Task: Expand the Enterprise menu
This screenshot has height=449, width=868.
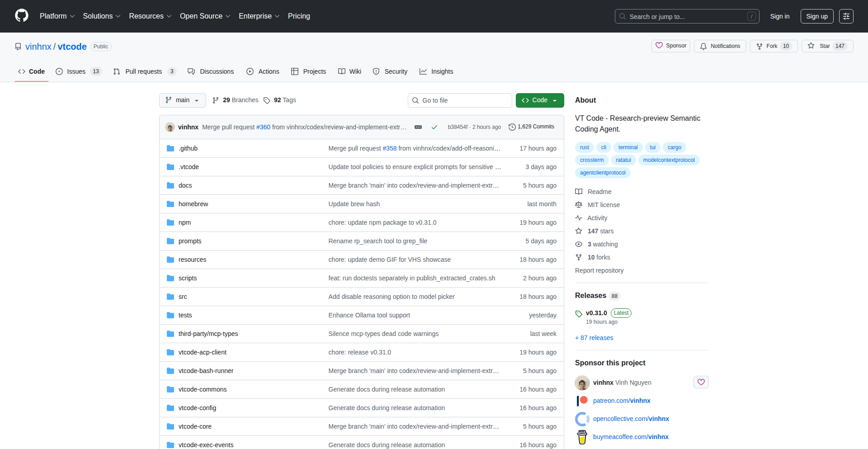Action: point(259,16)
